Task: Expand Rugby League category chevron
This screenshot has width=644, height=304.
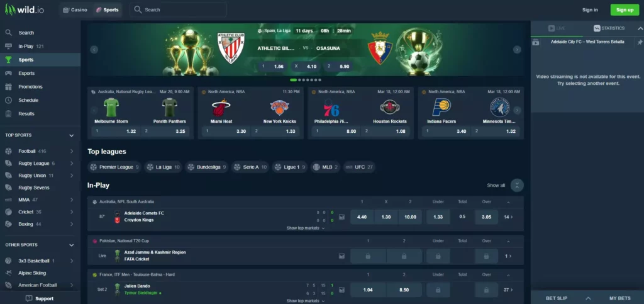Action: click(x=72, y=164)
